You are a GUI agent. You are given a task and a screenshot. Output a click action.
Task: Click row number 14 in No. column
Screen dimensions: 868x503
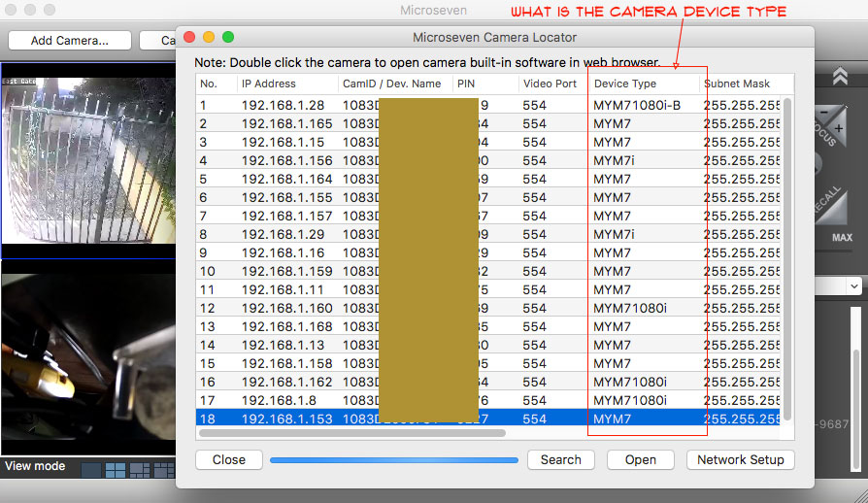(x=207, y=345)
